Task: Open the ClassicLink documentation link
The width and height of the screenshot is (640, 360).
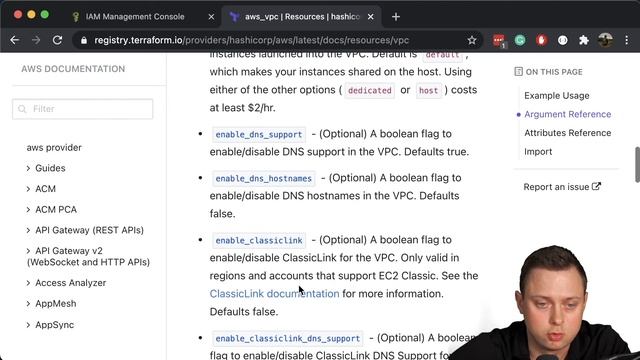Action: pos(274,293)
